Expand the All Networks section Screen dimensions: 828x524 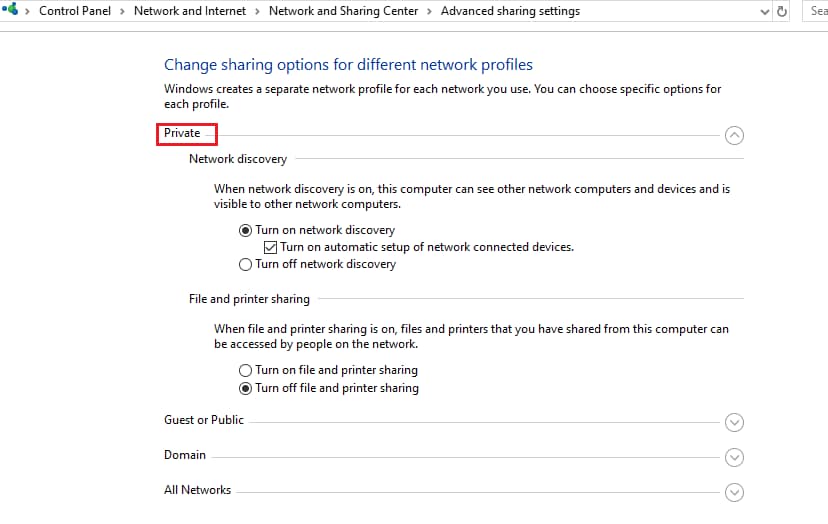pos(734,492)
